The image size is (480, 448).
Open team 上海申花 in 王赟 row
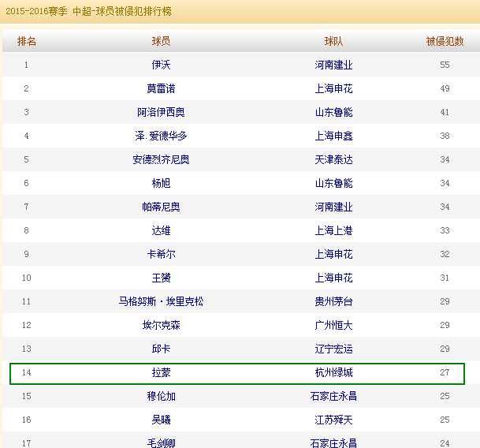pyautogui.click(x=333, y=278)
